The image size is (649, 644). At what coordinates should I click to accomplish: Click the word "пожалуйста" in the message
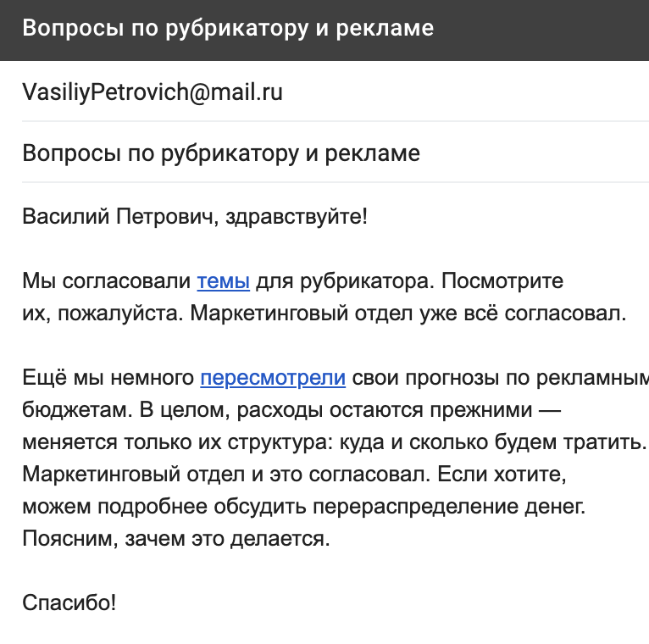coord(120,314)
